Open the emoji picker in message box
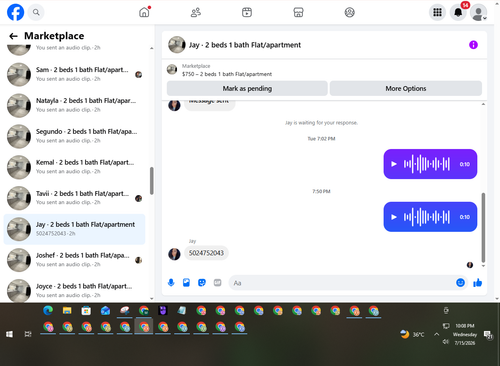Viewport: 500px width, 366px height. click(460, 283)
